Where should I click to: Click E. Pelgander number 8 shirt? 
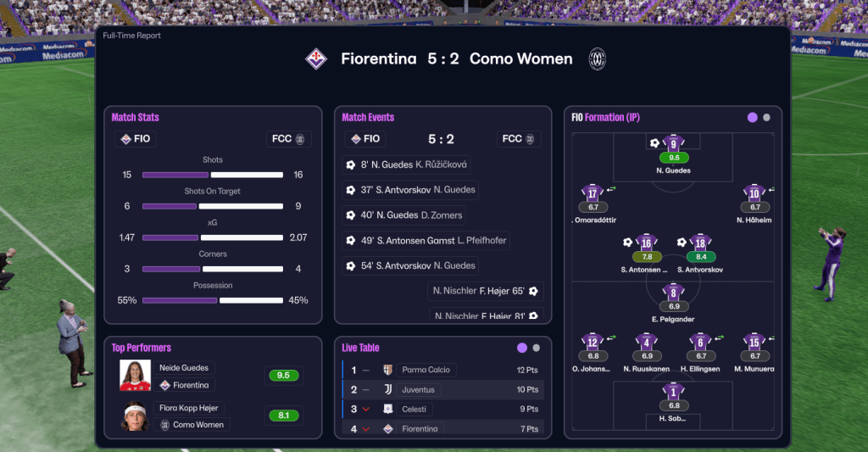pyautogui.click(x=674, y=293)
